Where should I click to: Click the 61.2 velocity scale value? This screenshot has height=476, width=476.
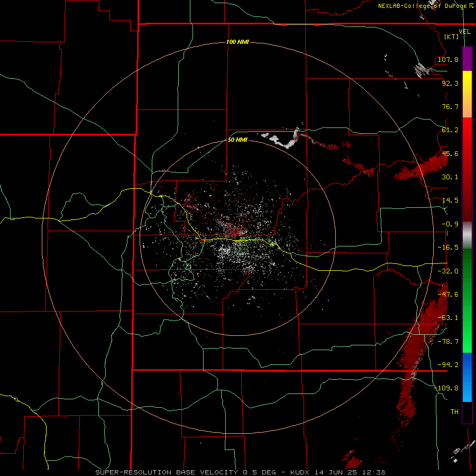tap(450, 130)
